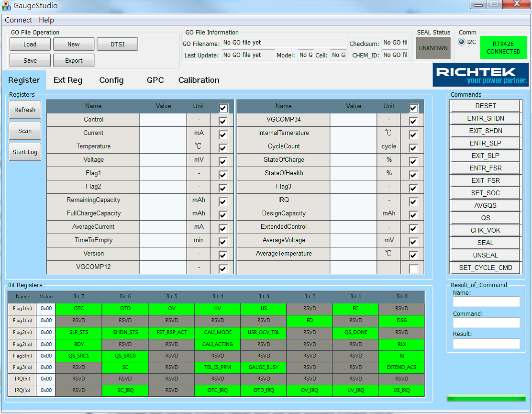
Task: Switch to the Config tab
Action: pos(111,80)
